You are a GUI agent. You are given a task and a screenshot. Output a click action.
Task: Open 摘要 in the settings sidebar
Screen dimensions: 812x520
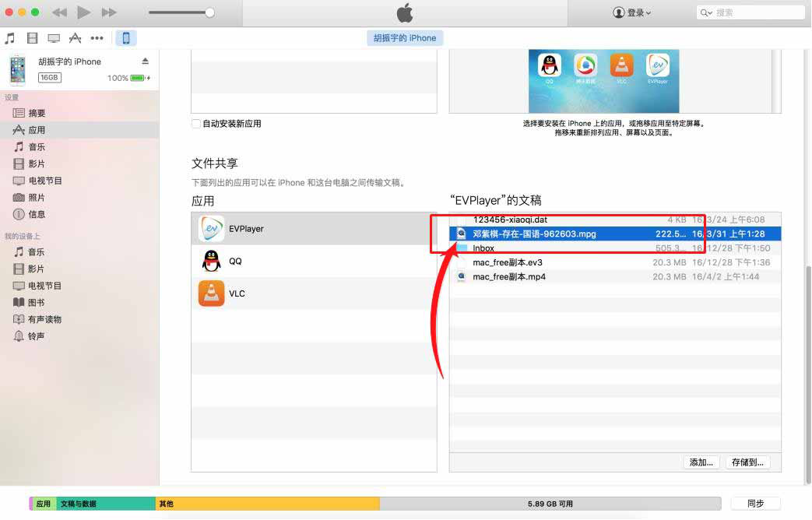click(37, 113)
